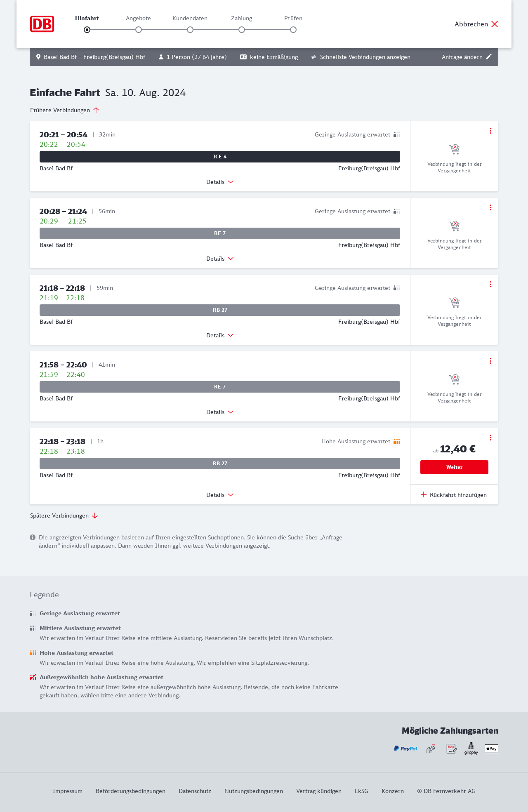Show Spätere Verbindungen
This screenshot has width=528, height=812.
(x=64, y=515)
